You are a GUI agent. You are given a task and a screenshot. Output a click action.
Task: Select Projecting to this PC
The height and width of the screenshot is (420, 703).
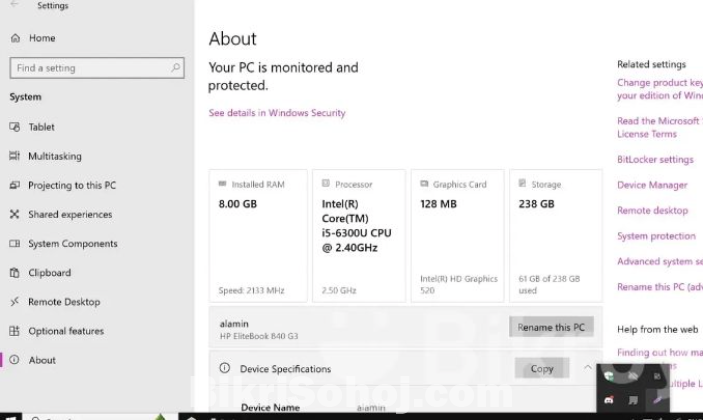[x=71, y=185]
